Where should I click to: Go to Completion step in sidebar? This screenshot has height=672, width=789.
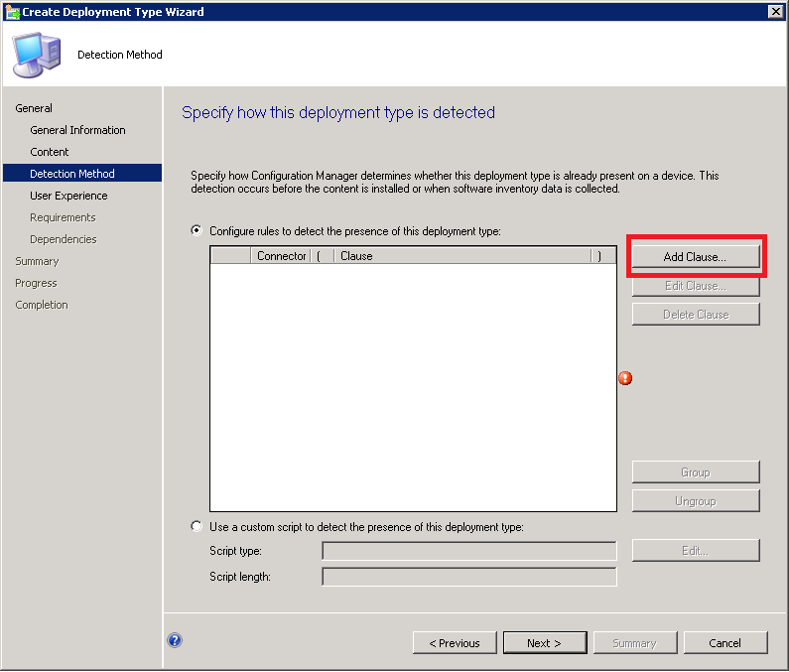pos(42,305)
